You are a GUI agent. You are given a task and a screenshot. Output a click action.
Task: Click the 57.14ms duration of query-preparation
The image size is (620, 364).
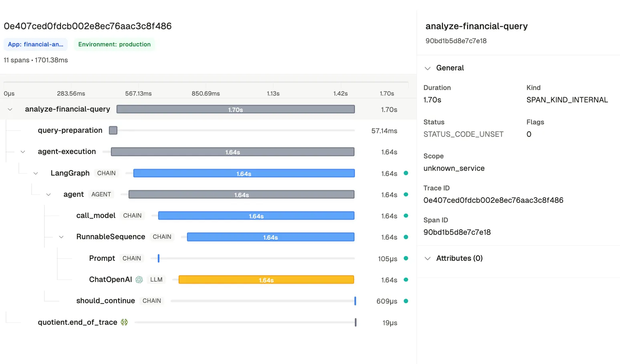coord(384,131)
